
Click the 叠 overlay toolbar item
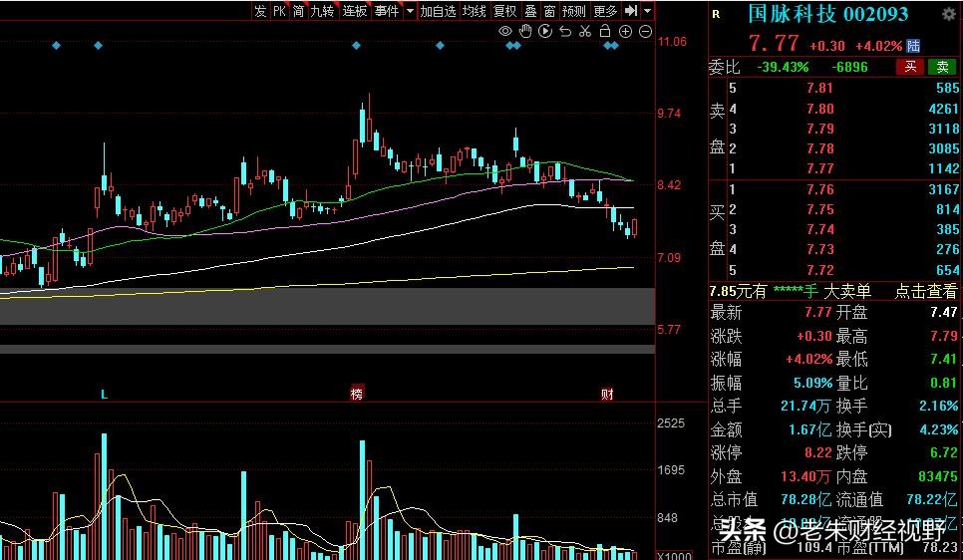coord(530,11)
